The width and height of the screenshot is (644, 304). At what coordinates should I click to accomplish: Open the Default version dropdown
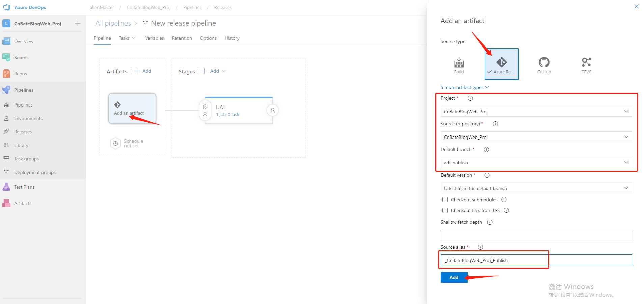coord(536,188)
